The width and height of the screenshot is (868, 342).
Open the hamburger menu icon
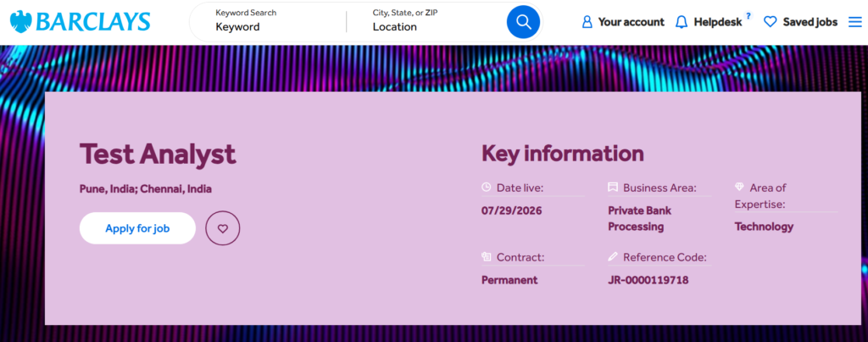854,21
